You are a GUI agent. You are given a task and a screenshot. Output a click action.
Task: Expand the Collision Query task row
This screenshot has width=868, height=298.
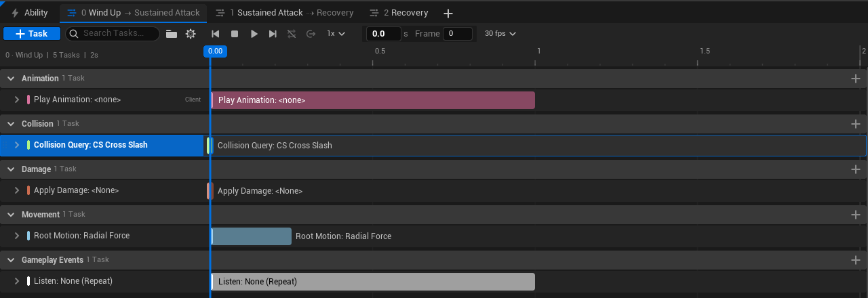17,145
